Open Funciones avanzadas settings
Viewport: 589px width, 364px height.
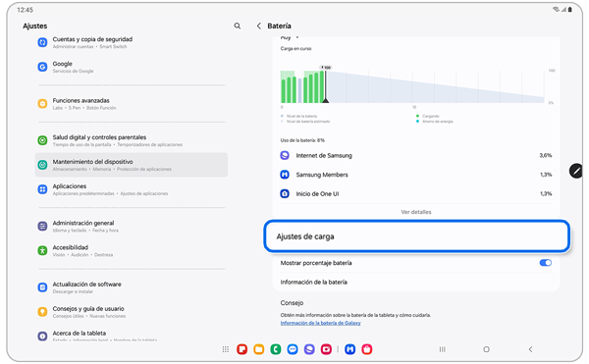[x=132, y=104]
